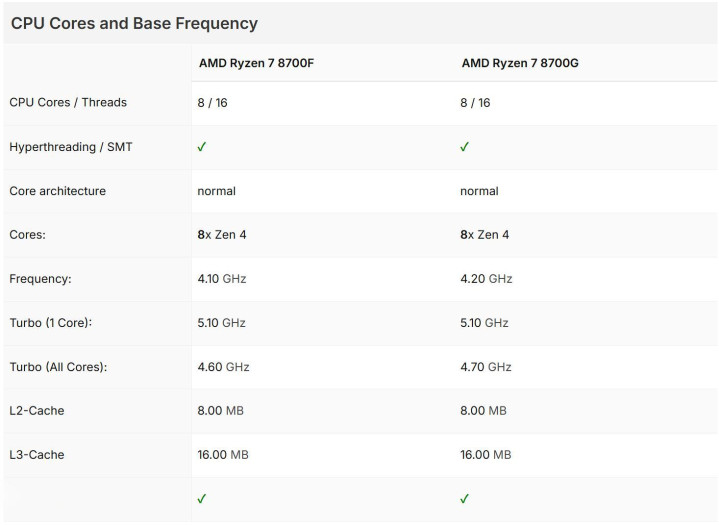Click the Turbo (All Cores) label
The image size is (719, 525).
click(58, 367)
